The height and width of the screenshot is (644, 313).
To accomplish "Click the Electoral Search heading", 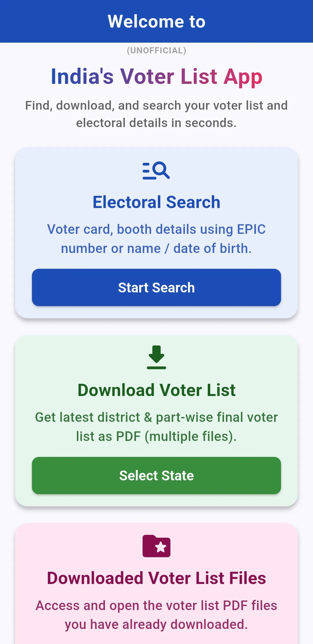I will 156,202.
